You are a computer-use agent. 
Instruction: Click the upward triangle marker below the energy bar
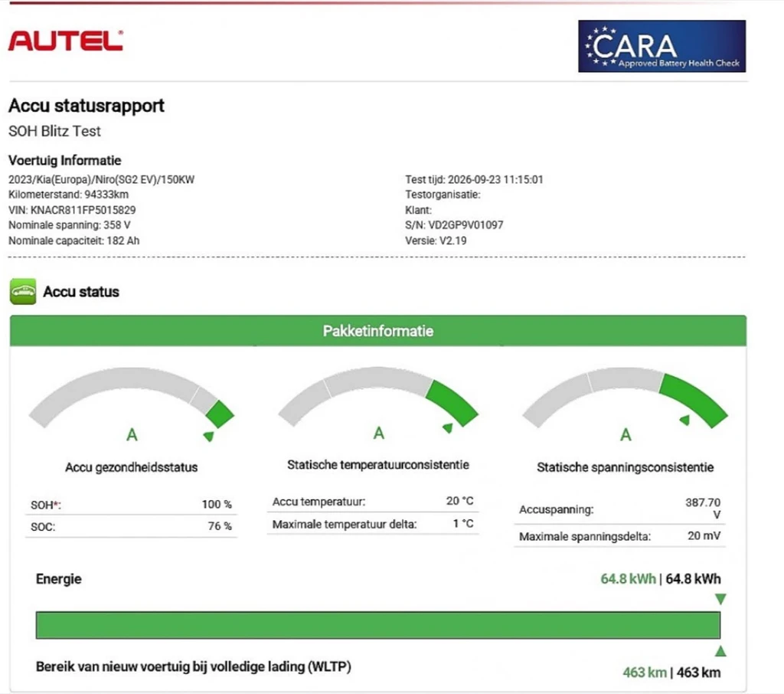pos(720,651)
